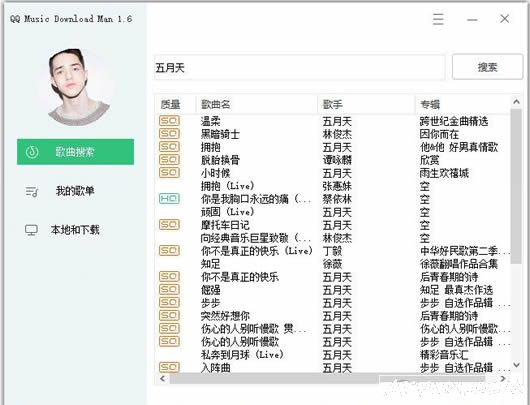Click the horizontal scrollbar left arrow
The width and height of the screenshot is (530, 405).
click(x=163, y=379)
